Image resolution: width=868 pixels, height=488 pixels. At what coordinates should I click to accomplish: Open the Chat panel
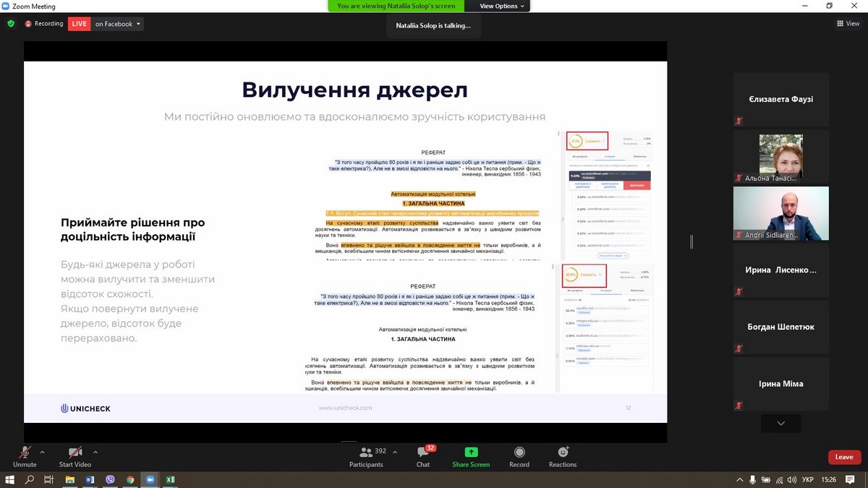[x=423, y=455]
